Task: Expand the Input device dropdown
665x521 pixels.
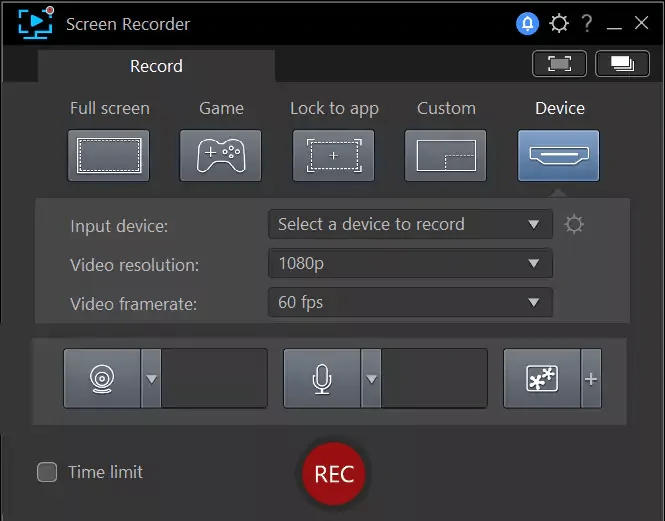Action: click(410, 224)
